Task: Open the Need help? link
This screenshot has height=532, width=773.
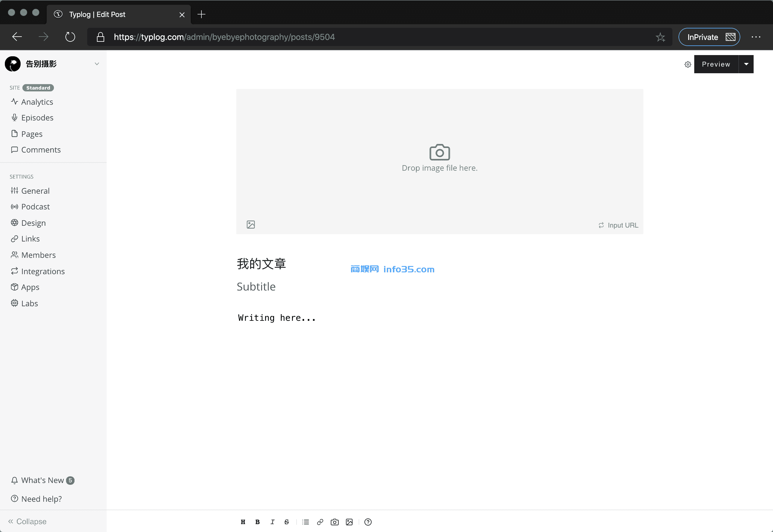Action: 37,499
